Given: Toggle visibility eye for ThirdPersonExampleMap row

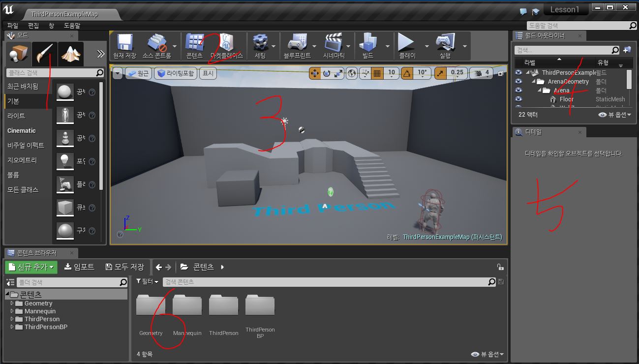Looking at the screenshot, I should [x=518, y=73].
